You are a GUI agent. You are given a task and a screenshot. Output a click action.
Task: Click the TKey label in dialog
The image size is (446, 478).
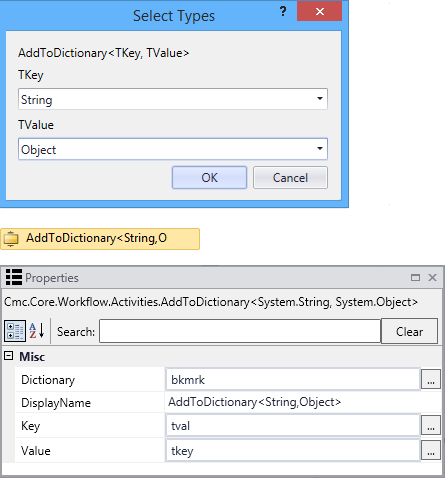coord(31,75)
